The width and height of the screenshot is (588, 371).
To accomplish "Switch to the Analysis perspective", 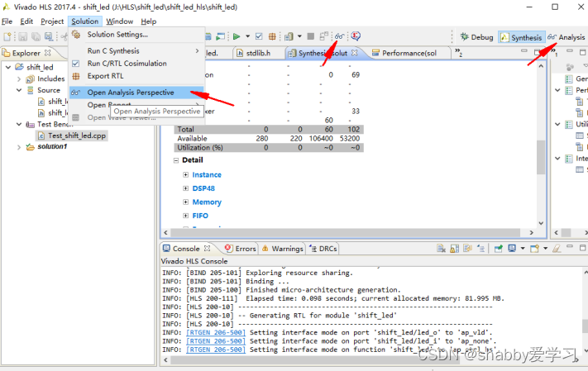I will 566,37.
